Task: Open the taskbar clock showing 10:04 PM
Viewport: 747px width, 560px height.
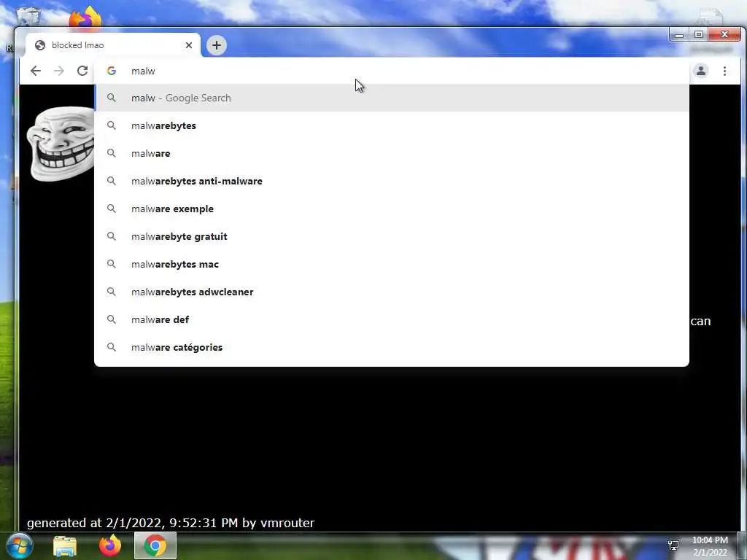Action: (710, 546)
